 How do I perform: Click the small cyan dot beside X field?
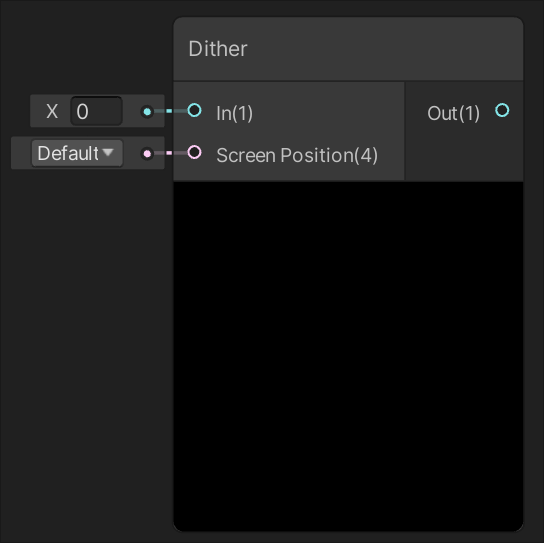coord(147,112)
